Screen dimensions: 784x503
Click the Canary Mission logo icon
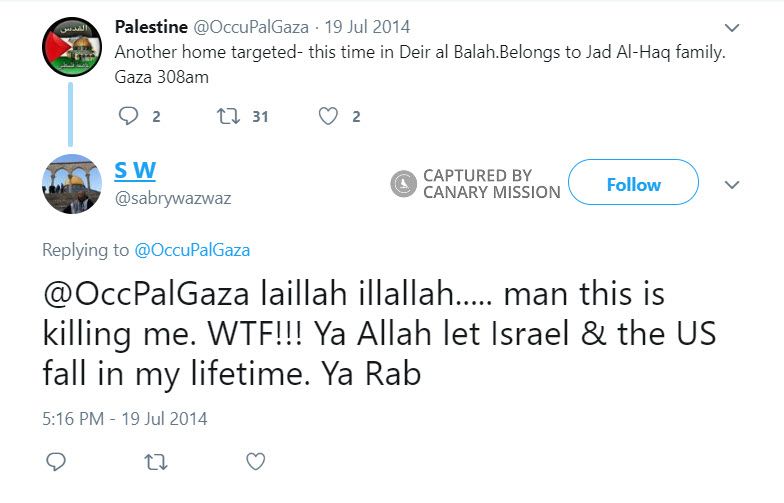[404, 184]
